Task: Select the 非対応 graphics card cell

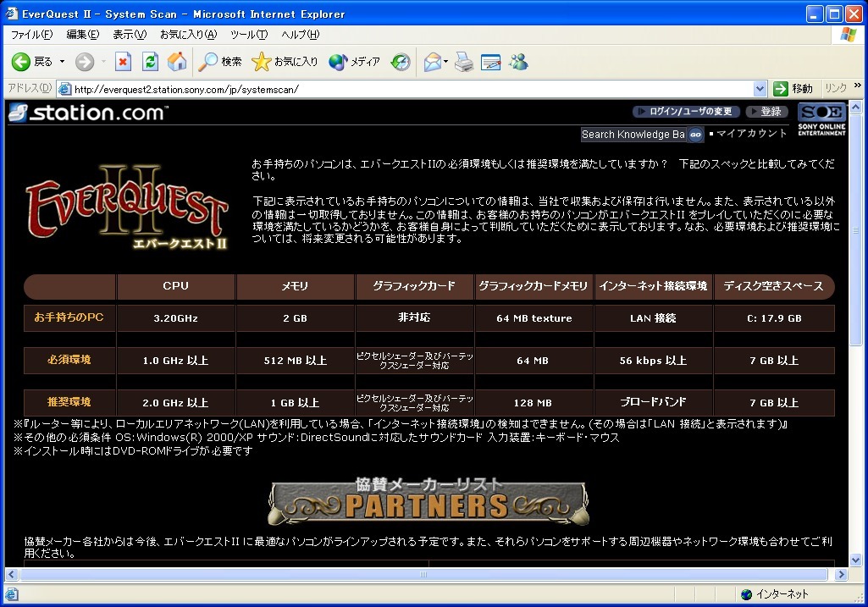Action: (x=414, y=318)
